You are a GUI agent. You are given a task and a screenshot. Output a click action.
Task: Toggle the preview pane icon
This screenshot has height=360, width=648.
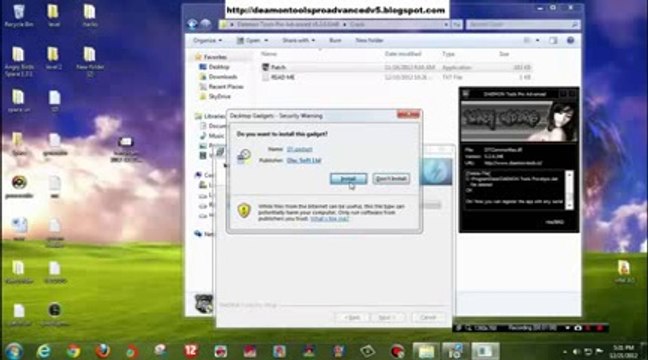553,41
